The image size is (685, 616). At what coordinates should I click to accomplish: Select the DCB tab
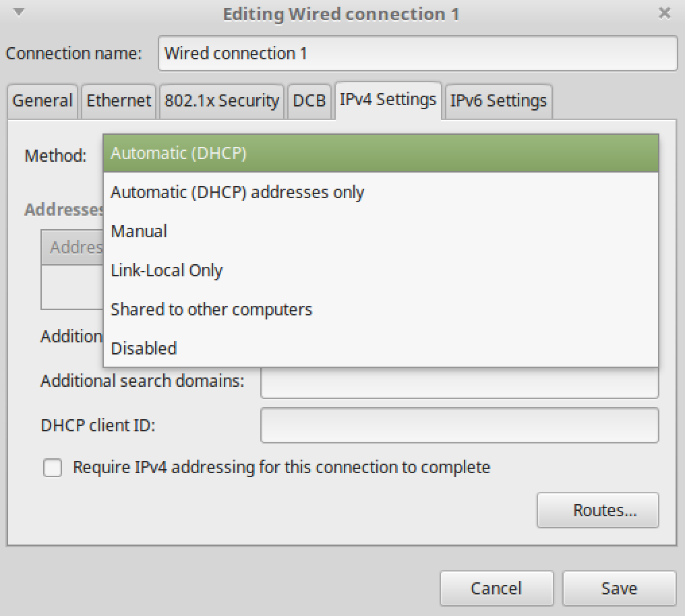(x=309, y=101)
